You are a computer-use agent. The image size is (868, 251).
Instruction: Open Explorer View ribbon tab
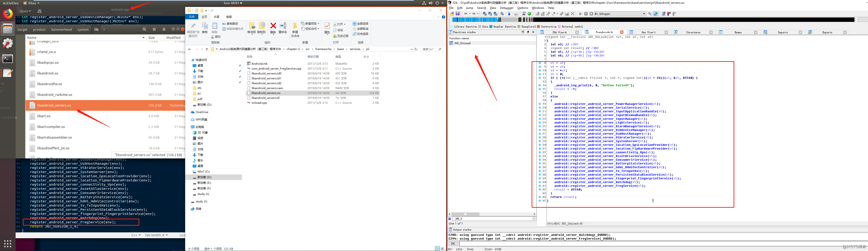pos(229,17)
